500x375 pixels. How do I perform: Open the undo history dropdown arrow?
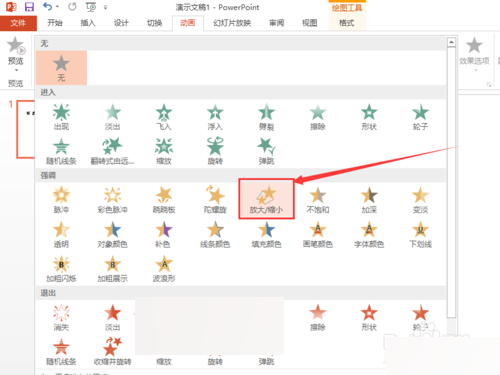point(57,7)
